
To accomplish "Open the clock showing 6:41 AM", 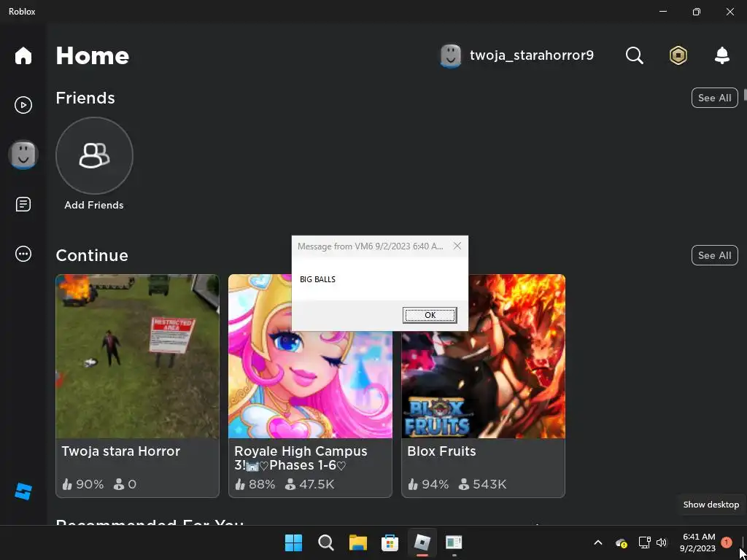I will tap(698, 542).
